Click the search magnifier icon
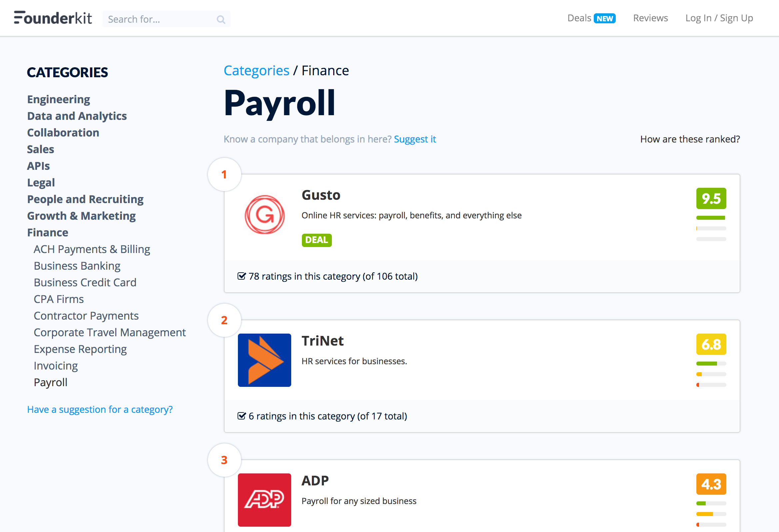The width and height of the screenshot is (779, 532). coord(221,19)
